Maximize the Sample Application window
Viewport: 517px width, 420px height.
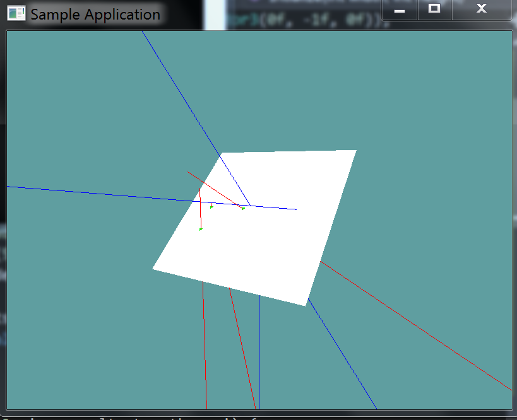pyautogui.click(x=434, y=9)
